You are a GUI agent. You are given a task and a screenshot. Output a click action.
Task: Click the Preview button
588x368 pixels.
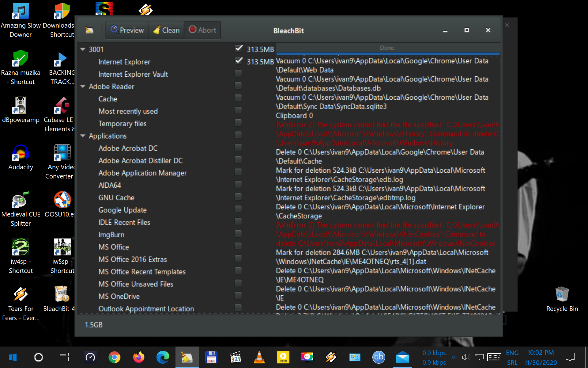[126, 30]
